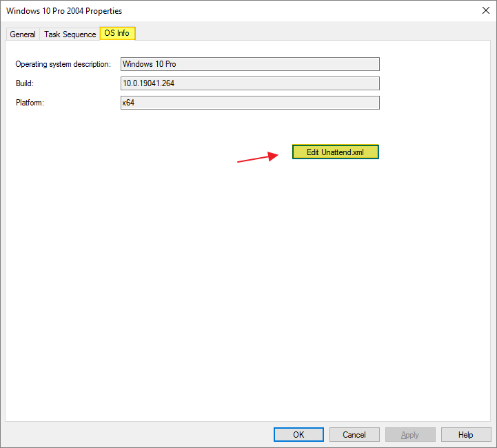Close the Windows 10 Pro 2004 Properties window

point(480,11)
